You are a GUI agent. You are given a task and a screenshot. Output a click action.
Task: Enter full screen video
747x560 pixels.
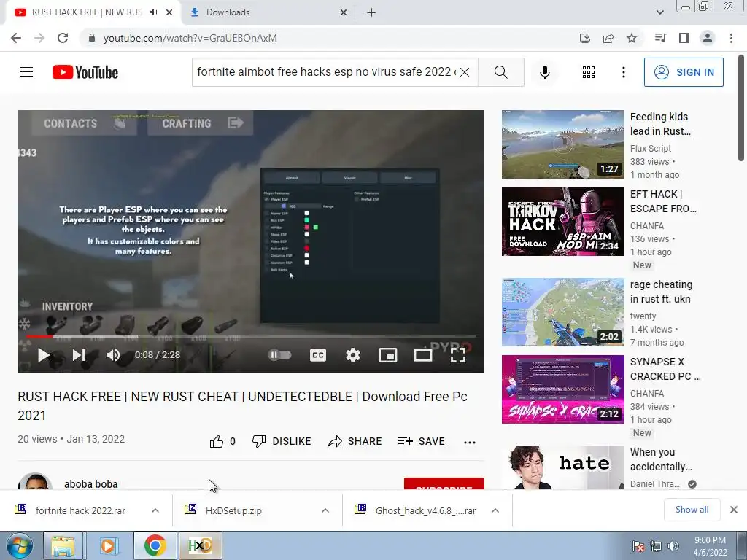(x=458, y=355)
